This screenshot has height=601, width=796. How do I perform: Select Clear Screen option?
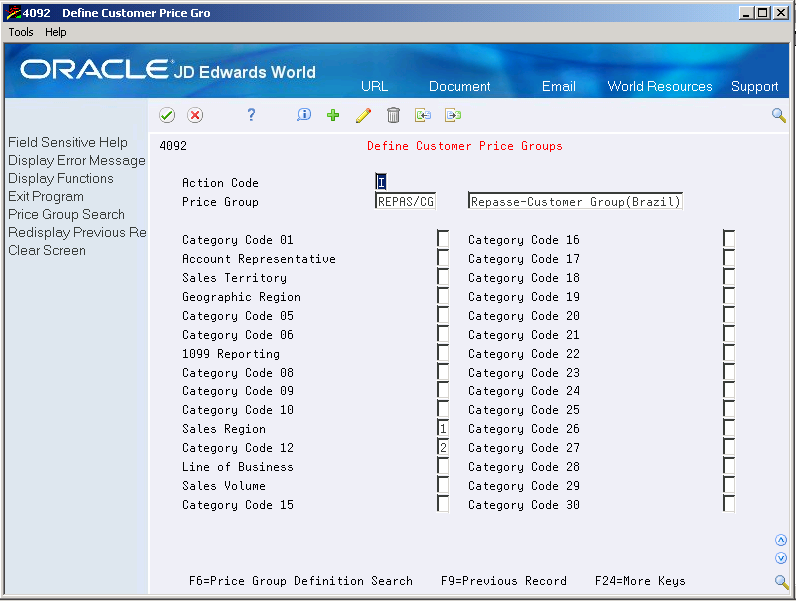tap(47, 251)
